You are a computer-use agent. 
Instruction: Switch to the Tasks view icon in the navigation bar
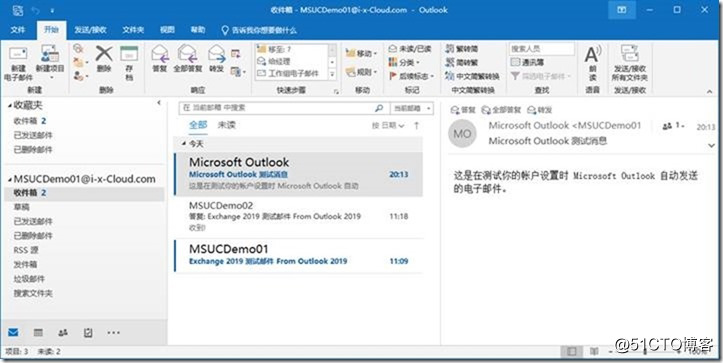click(88, 332)
